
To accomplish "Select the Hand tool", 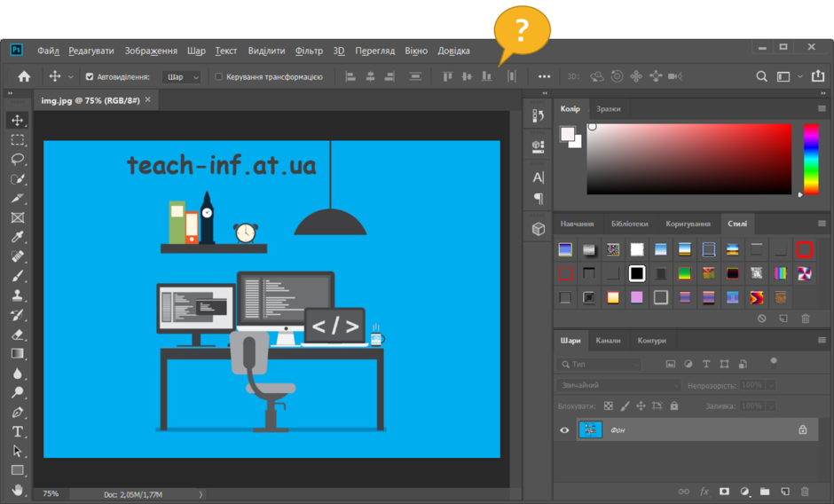I will pyautogui.click(x=17, y=490).
